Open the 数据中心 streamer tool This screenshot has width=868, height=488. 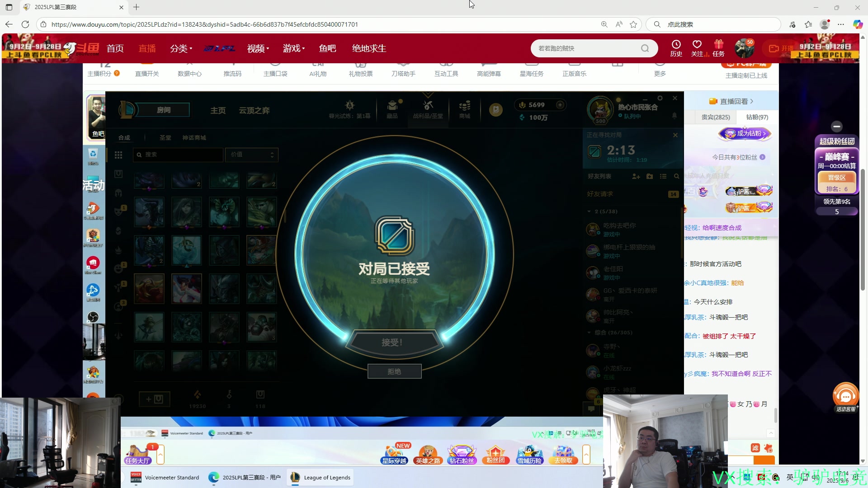point(189,74)
